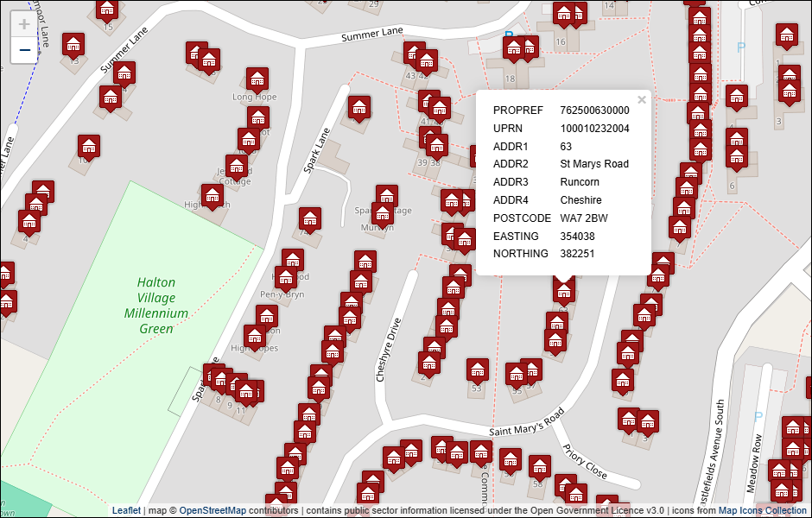This screenshot has height=518, width=812.
Task: Select the house marker over number 15
Action: coord(106,10)
